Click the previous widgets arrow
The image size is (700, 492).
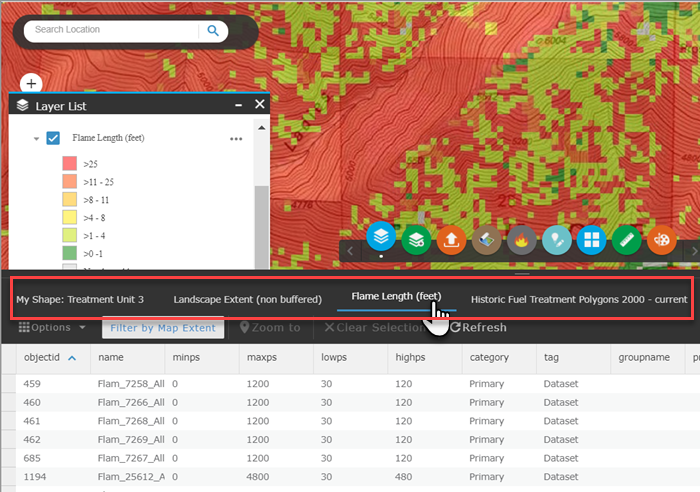pyautogui.click(x=350, y=251)
